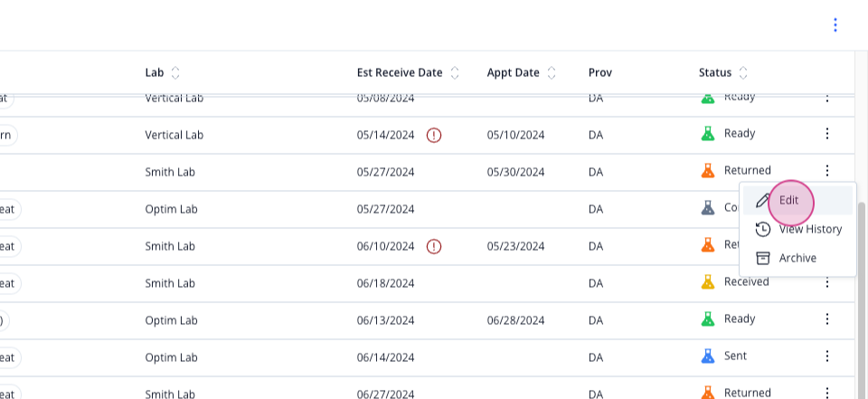
Task: Open row actions for the Sent case
Action: [827, 356]
